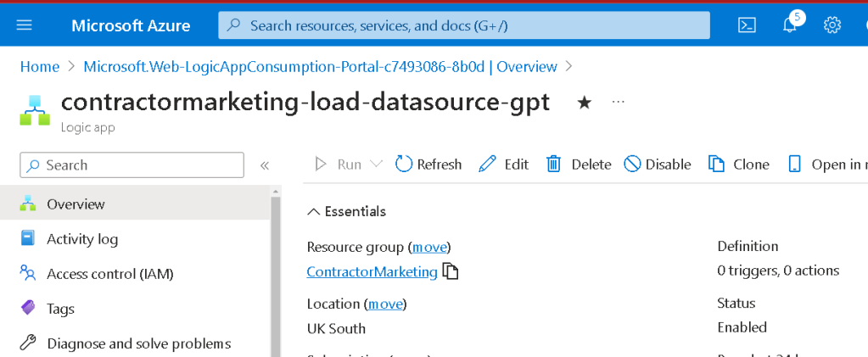Click the Activity log book icon

(x=28, y=238)
